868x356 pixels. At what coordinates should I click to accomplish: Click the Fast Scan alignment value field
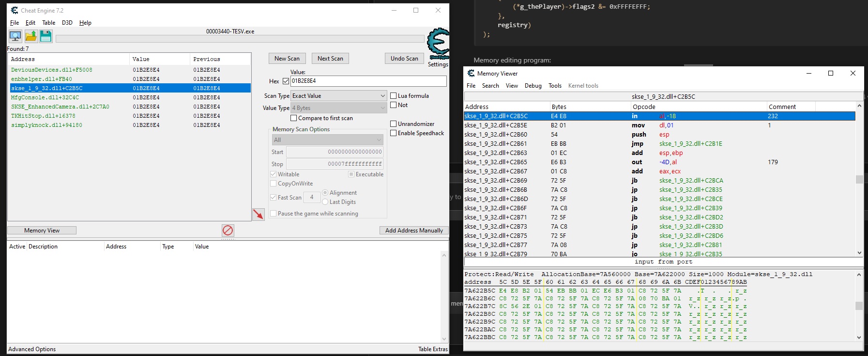pyautogui.click(x=311, y=198)
